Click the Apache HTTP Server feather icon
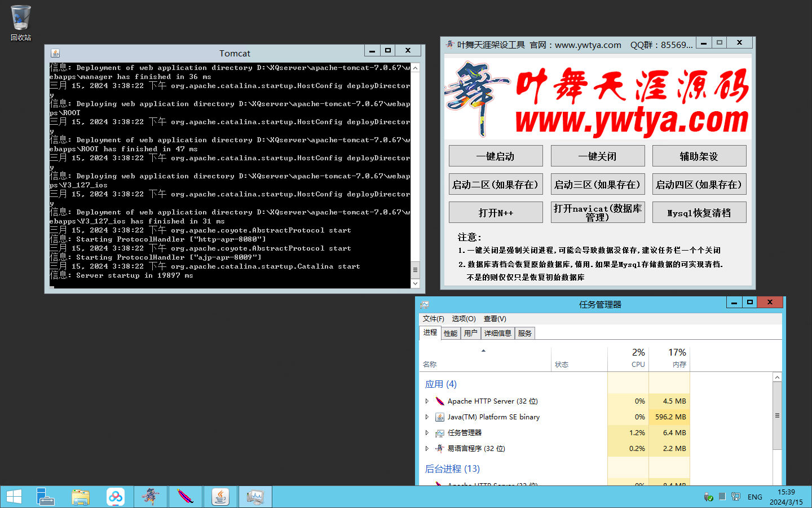 (440, 401)
